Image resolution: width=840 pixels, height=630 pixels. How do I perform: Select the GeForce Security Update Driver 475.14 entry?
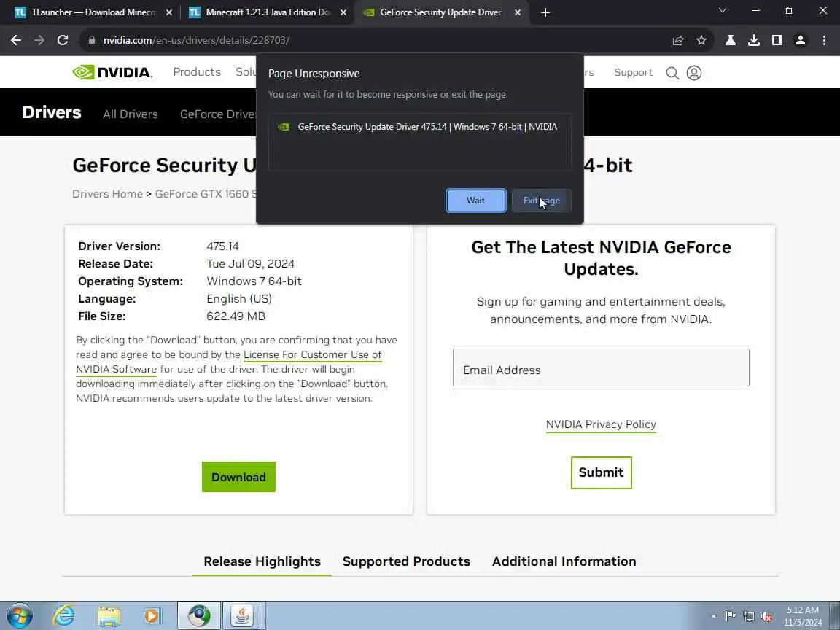pos(419,127)
